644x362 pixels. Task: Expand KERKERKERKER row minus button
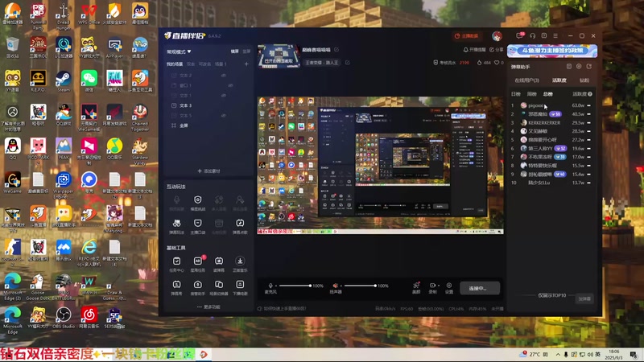pos(589,123)
